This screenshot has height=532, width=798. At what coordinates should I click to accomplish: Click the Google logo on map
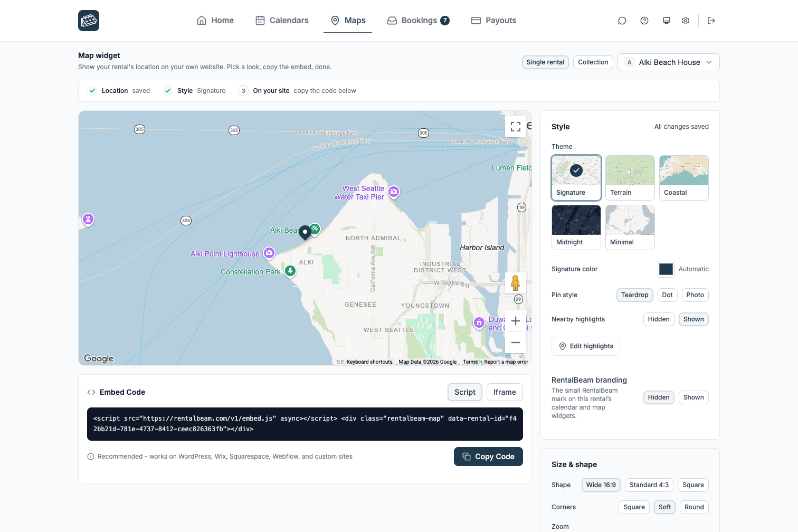pos(99,358)
